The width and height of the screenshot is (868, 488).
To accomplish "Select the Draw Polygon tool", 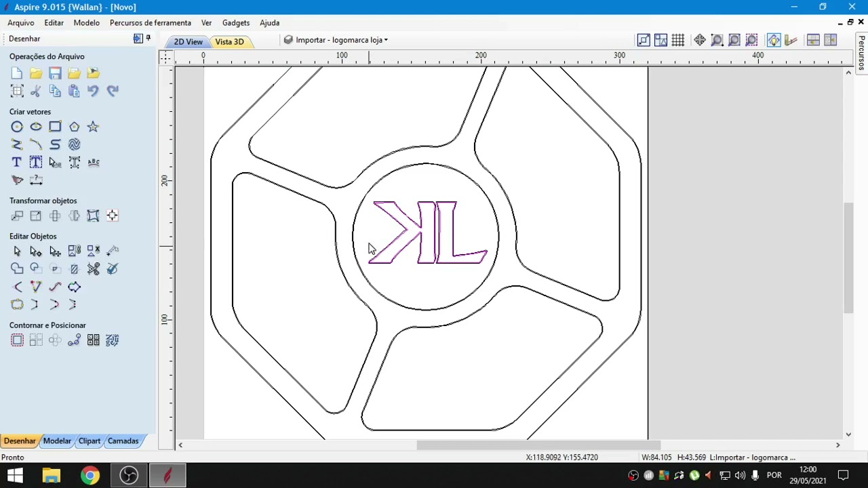I will tap(74, 127).
